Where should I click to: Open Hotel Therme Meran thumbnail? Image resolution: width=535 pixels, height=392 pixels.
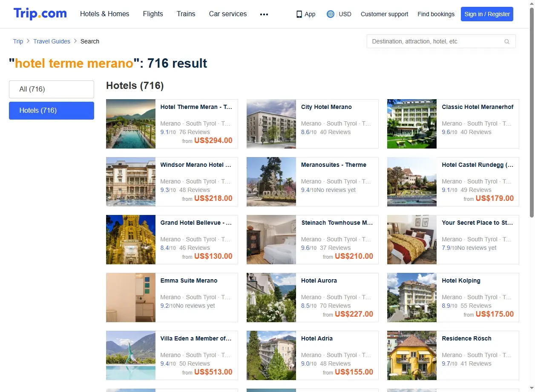[x=131, y=124]
